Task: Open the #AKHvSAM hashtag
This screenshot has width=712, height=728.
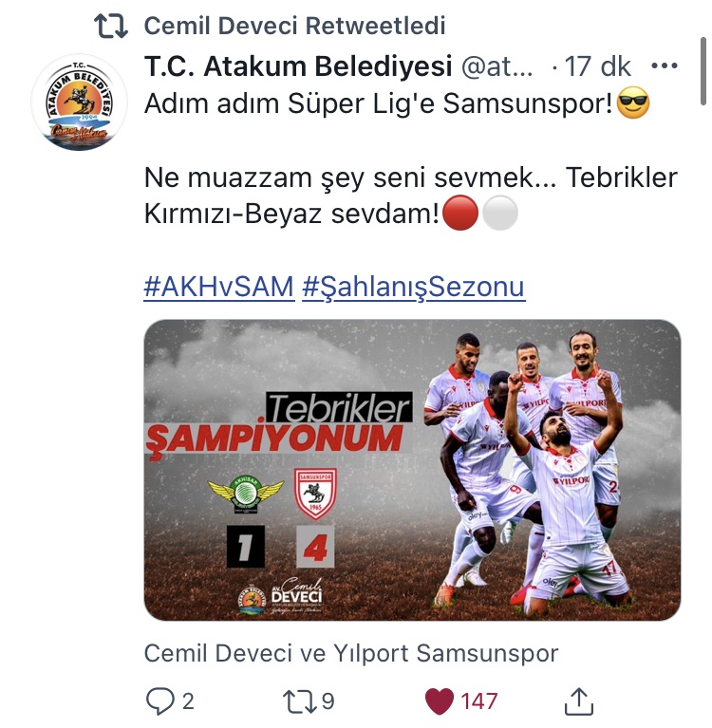Action: [218, 287]
